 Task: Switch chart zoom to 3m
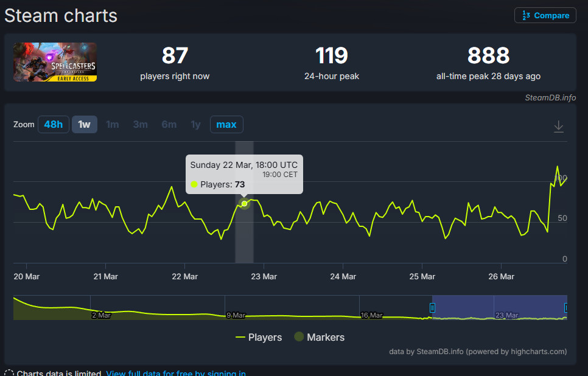pyautogui.click(x=141, y=125)
